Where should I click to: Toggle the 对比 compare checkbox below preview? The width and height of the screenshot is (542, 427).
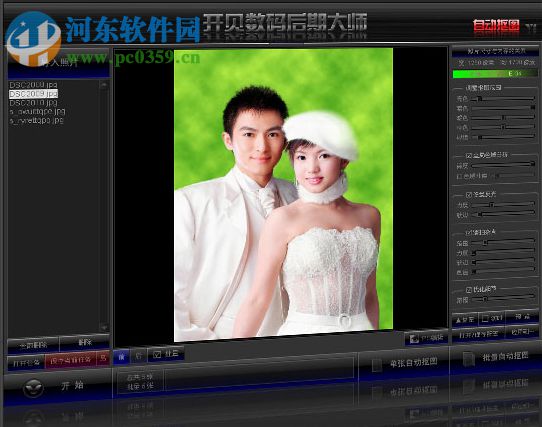point(157,354)
